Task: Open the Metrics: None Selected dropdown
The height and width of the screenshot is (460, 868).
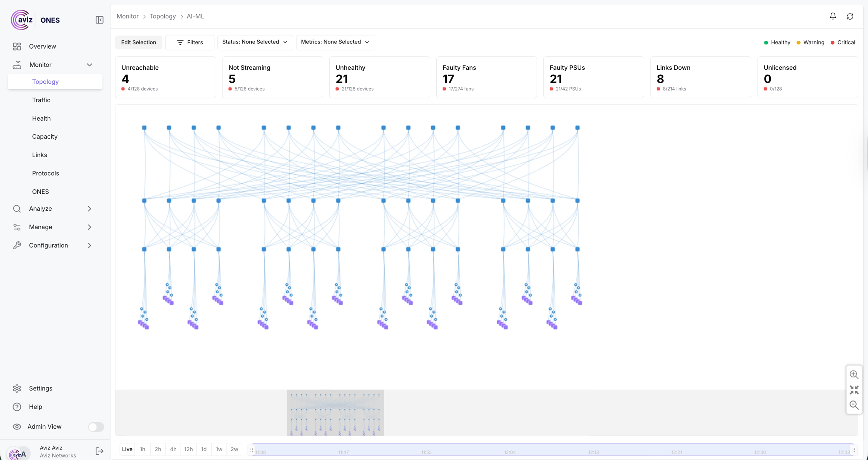Action: (335, 42)
